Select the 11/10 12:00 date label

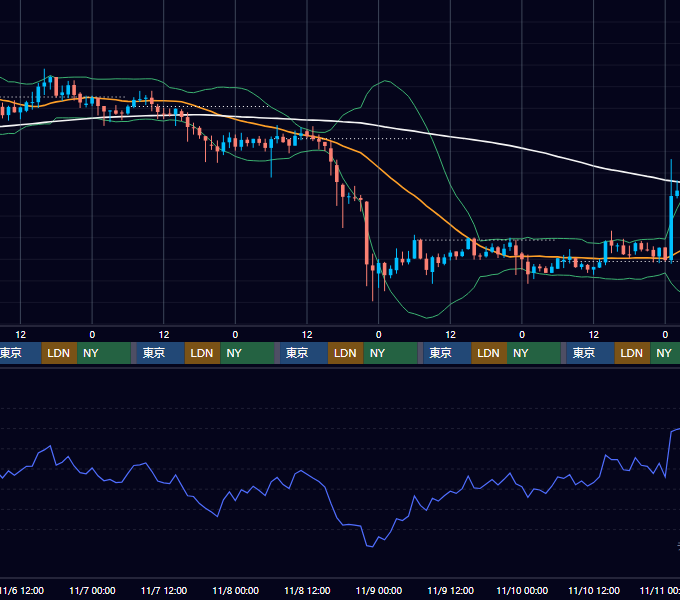[594, 590]
